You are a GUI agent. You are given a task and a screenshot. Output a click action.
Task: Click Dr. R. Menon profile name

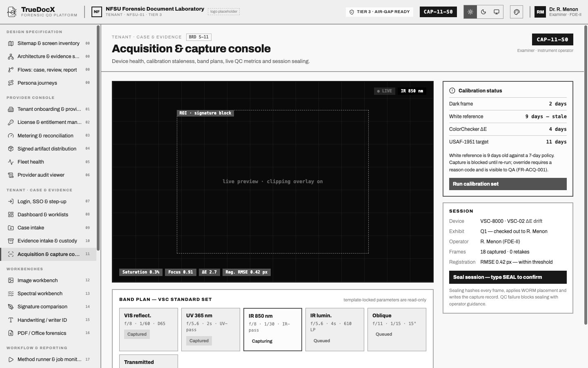[563, 9]
